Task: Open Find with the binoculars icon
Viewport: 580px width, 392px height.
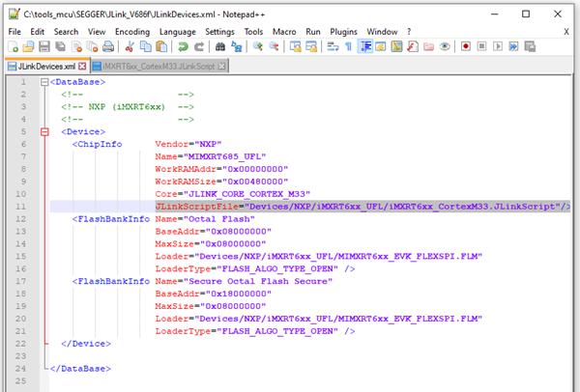Action: (220, 46)
